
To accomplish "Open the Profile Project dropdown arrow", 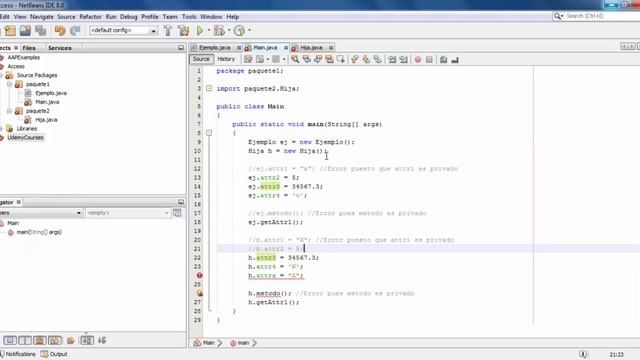I will (249, 31).
